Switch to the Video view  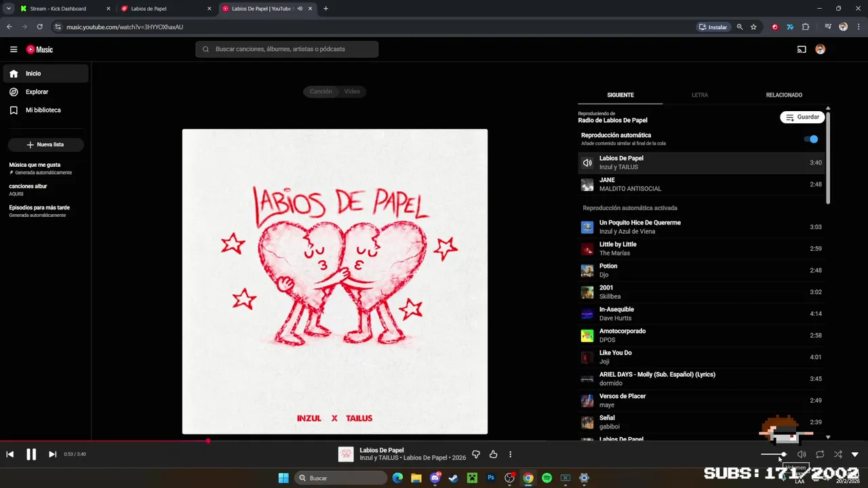click(352, 91)
